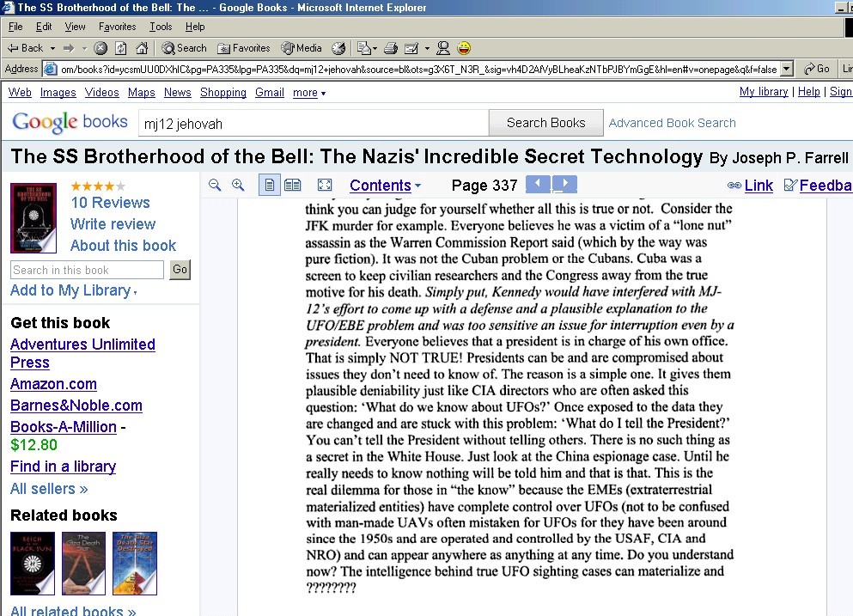
Task: Click the Messenger person icon
Action: 443,48
